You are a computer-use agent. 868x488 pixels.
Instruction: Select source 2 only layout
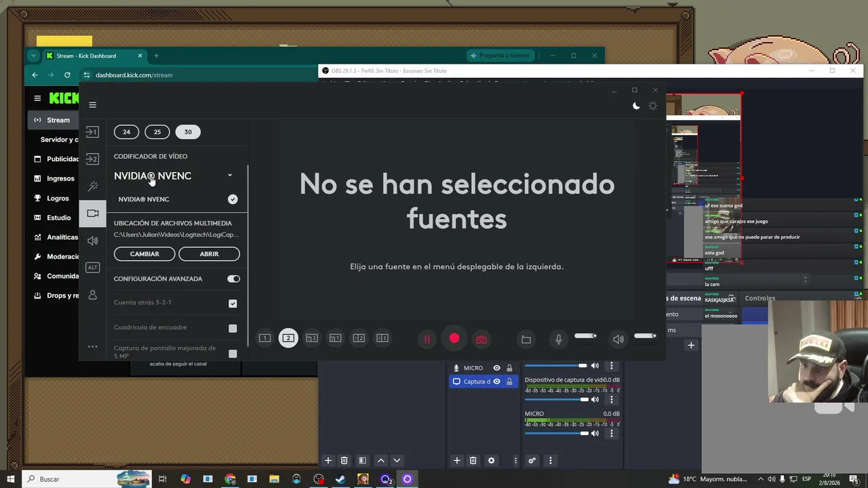(x=288, y=338)
